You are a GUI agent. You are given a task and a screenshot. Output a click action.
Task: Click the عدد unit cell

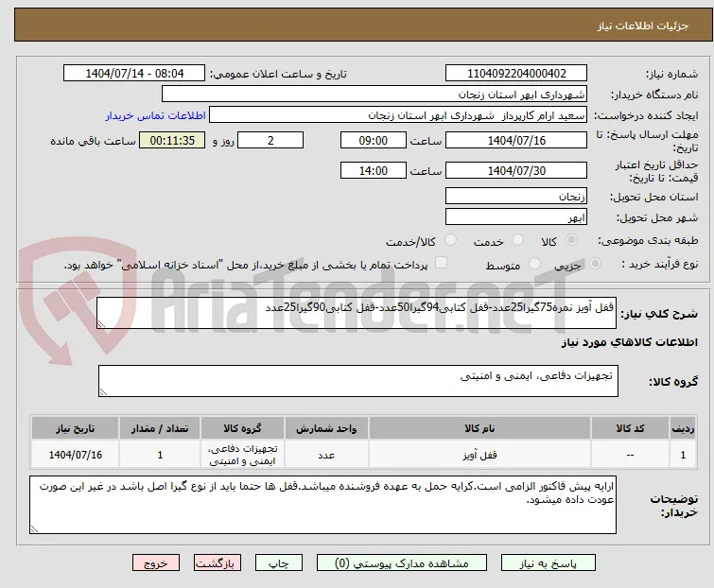326,455
